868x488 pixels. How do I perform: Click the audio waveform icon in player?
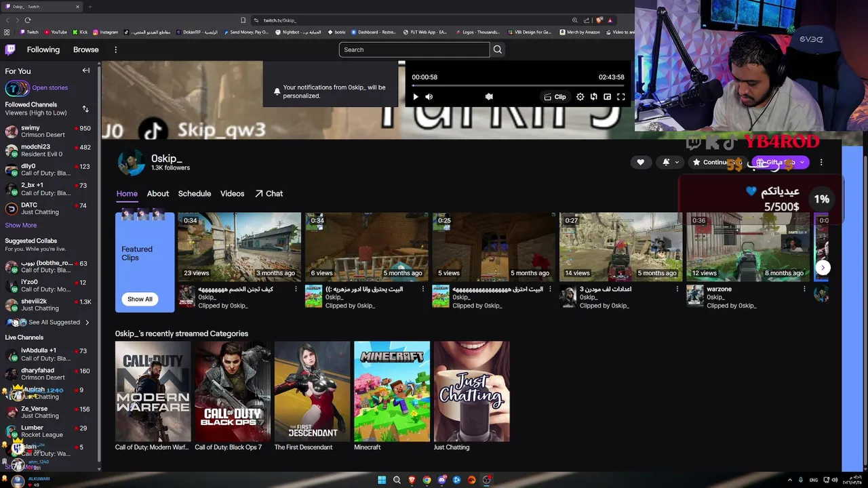point(489,97)
